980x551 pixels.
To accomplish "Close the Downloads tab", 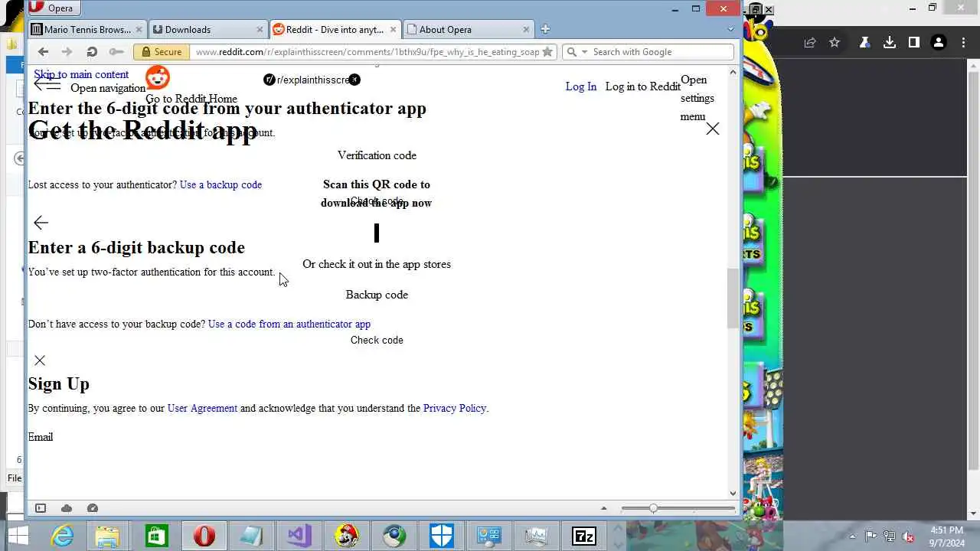I will coord(260,29).
